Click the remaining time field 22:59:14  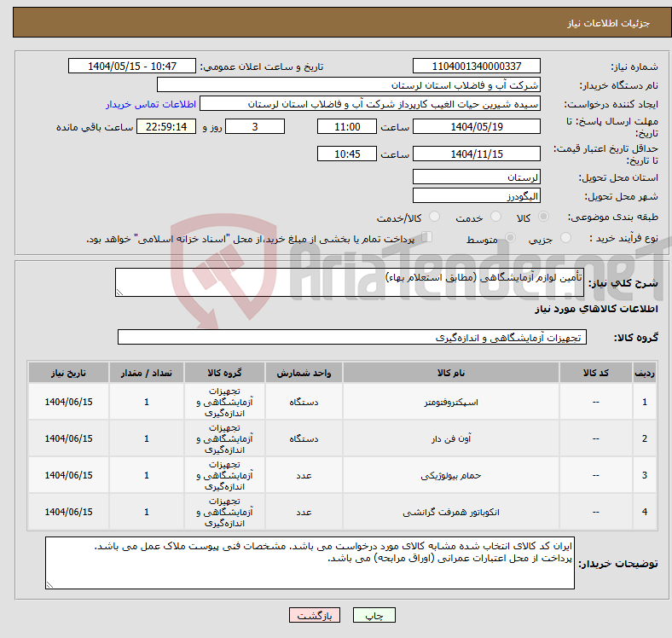coord(166,126)
